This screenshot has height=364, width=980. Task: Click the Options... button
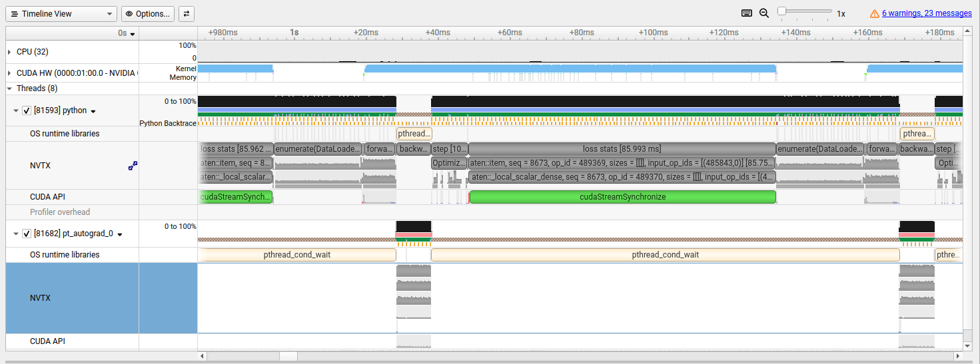148,13
